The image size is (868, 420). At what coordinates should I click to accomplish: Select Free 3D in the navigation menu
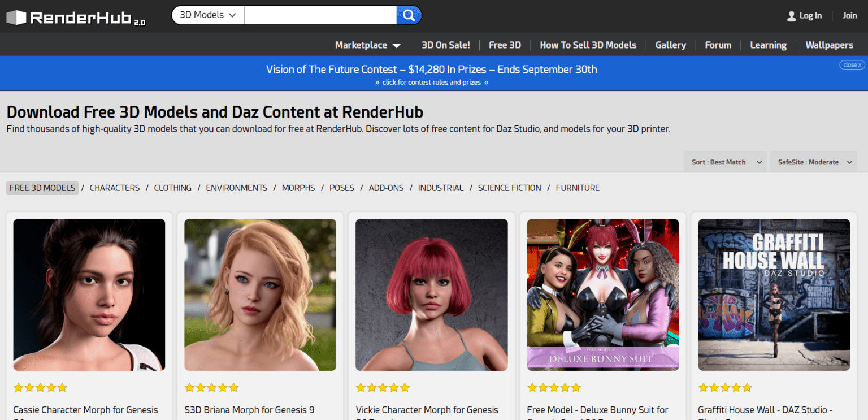pyautogui.click(x=505, y=45)
